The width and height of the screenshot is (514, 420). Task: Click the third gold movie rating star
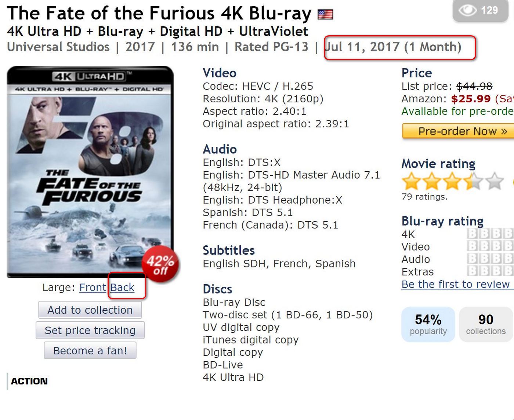coord(452,181)
